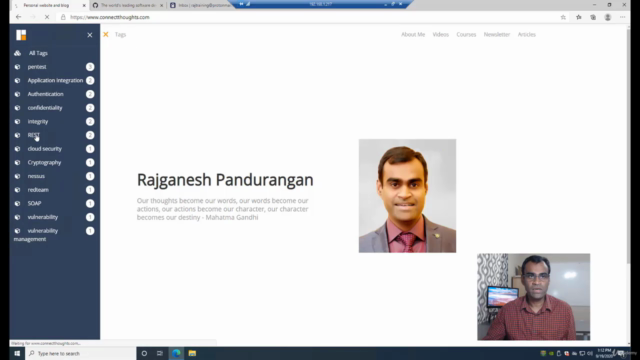This screenshot has width=640, height=360.
Task: Click the orange X beside Tags
Action: pyautogui.click(x=106, y=34)
